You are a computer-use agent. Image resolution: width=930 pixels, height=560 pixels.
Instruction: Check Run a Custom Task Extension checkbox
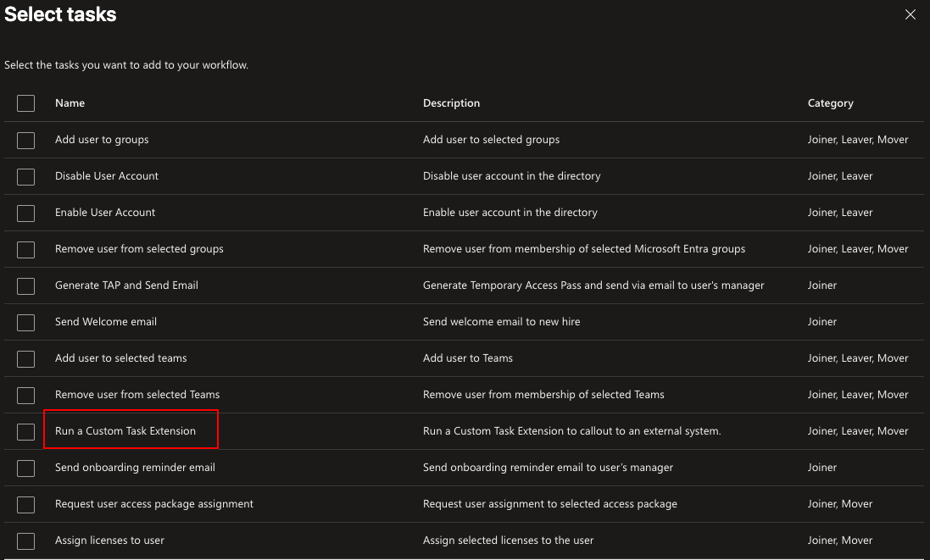tap(25, 432)
